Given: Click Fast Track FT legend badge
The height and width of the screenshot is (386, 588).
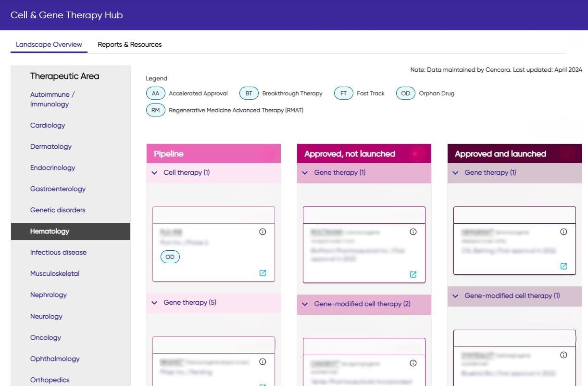Looking at the screenshot, I should tap(344, 93).
